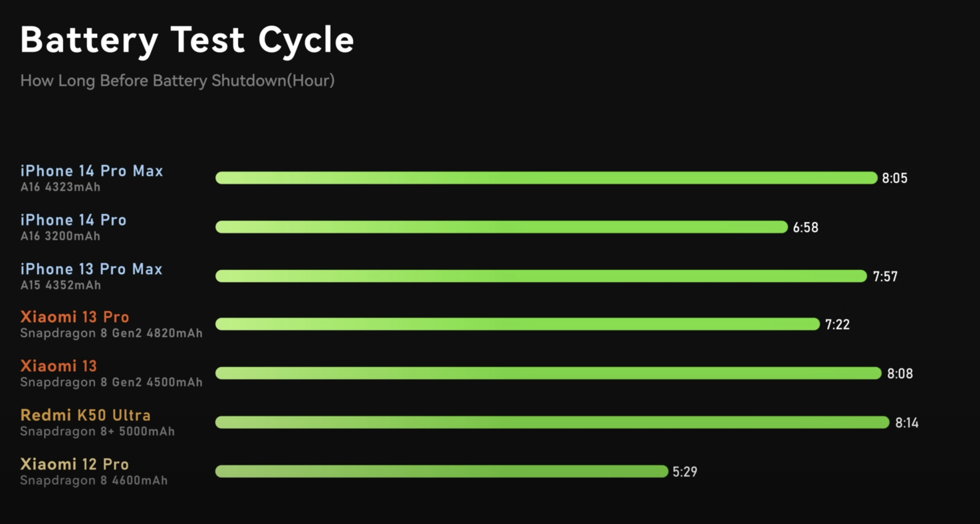Click the How Long Before Battery Shutdown subtitle
The image size is (980, 524).
click(177, 81)
